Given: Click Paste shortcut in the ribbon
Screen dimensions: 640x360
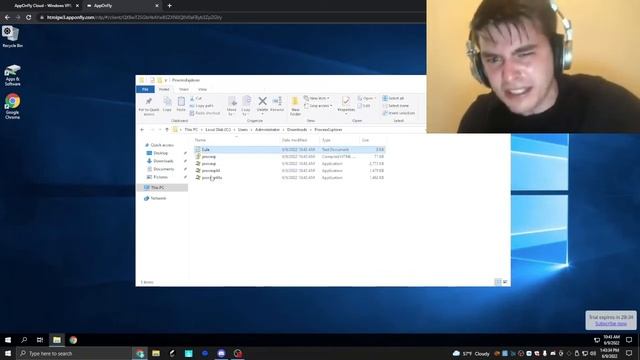Looking at the screenshot, I should [205, 113].
